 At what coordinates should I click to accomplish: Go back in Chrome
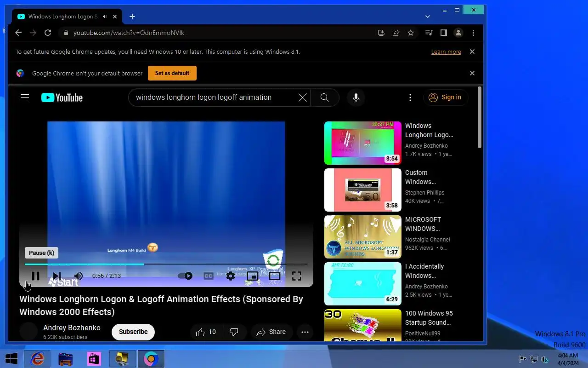click(x=18, y=33)
